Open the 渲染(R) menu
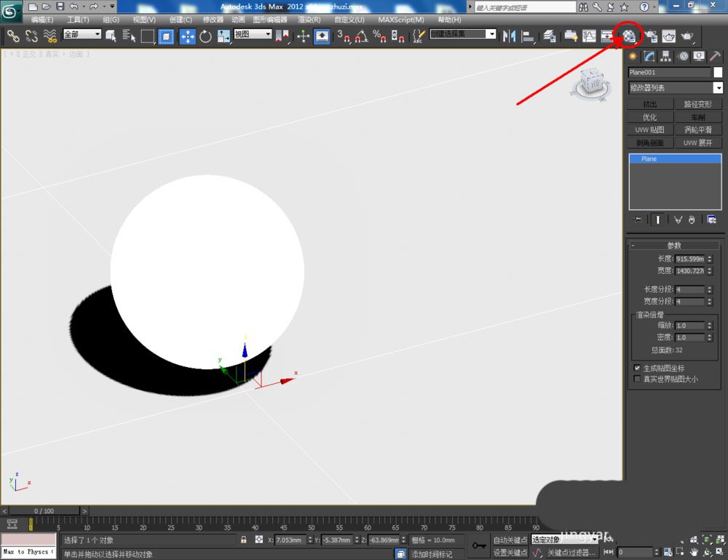The height and width of the screenshot is (560, 728). (309, 20)
